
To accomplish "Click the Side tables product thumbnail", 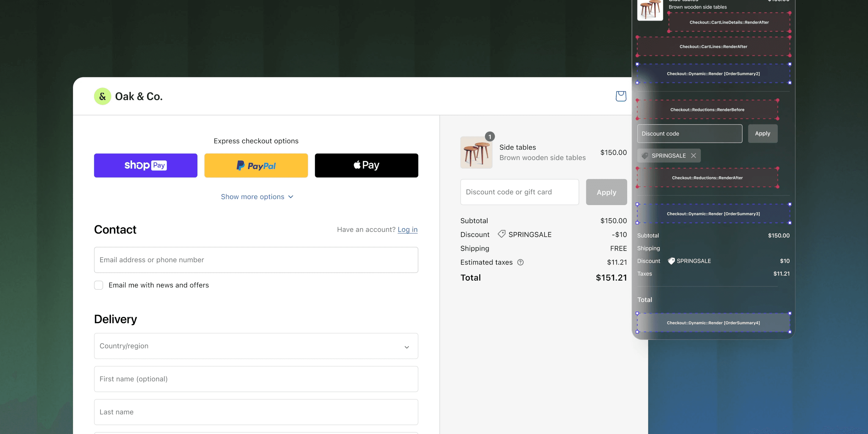I will [476, 152].
